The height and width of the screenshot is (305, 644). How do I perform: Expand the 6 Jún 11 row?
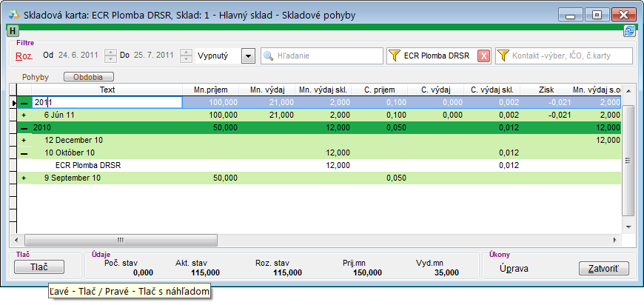[x=24, y=115]
